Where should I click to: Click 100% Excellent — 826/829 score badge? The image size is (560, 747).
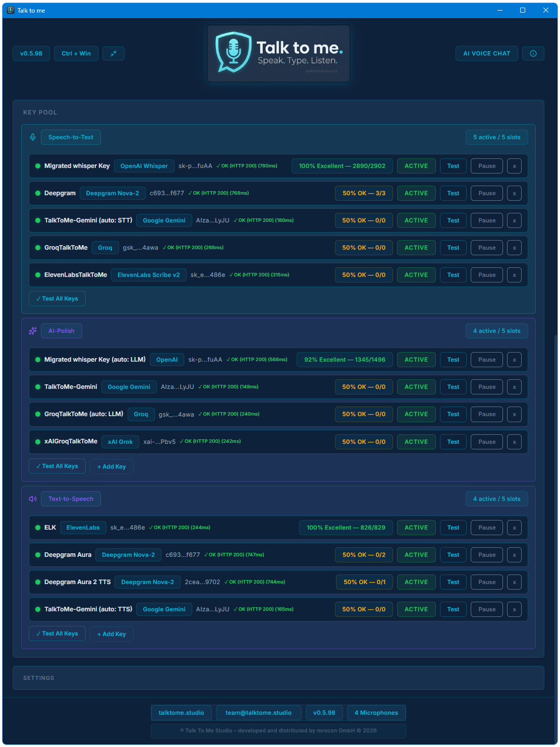(346, 528)
